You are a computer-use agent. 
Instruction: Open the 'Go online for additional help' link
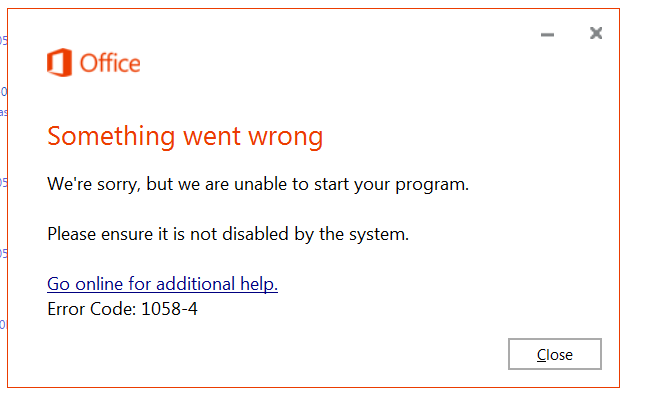(x=162, y=284)
